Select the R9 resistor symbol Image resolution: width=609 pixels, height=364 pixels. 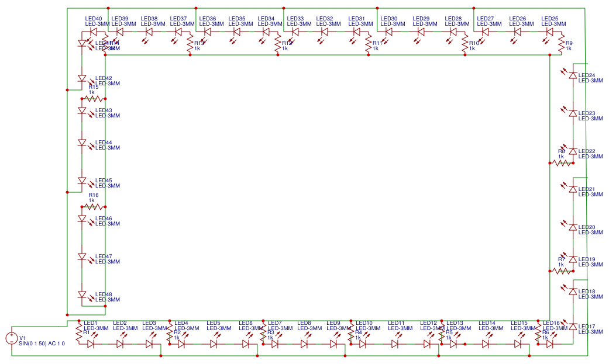[x=561, y=43]
